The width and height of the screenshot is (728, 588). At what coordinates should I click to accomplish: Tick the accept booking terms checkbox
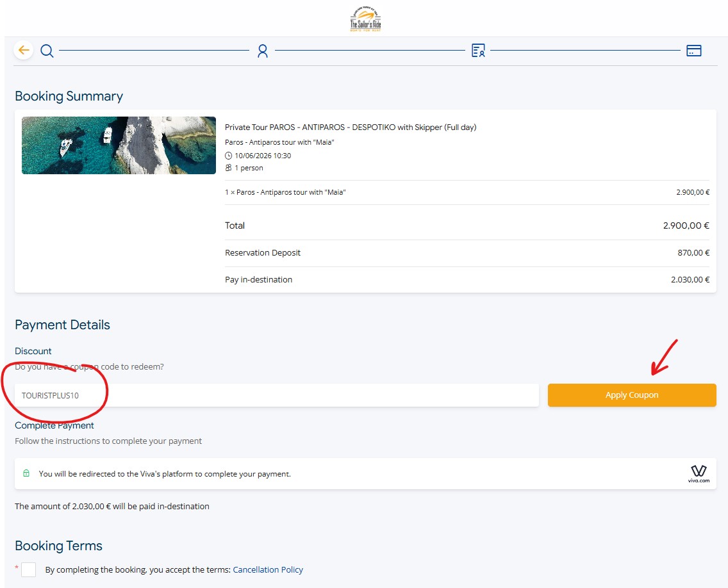point(29,569)
